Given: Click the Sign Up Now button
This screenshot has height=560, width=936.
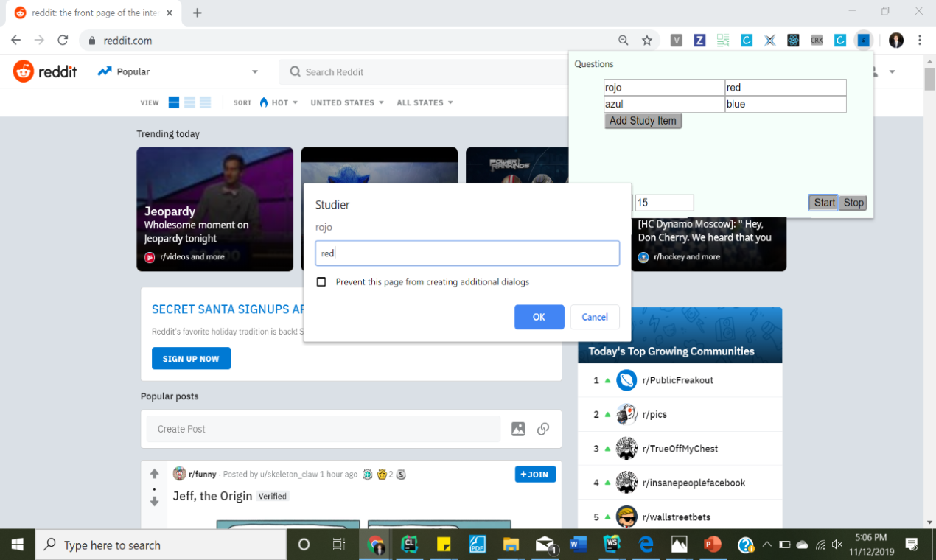Looking at the screenshot, I should click(x=191, y=358).
